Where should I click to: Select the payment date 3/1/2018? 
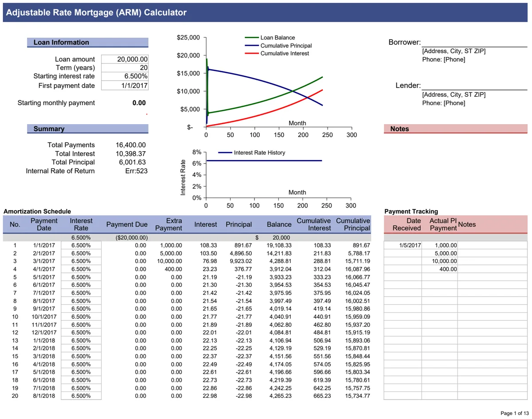click(44, 356)
